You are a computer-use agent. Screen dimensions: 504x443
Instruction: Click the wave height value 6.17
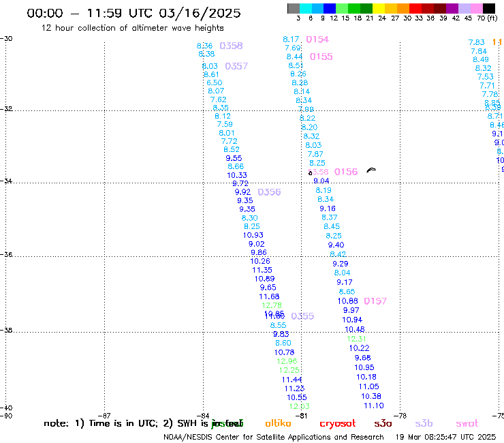pyautogui.click(x=291, y=40)
